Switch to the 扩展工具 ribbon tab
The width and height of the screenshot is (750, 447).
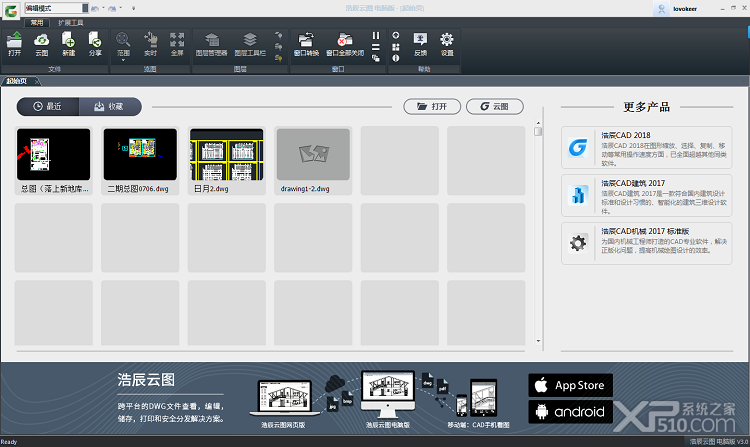click(x=71, y=22)
